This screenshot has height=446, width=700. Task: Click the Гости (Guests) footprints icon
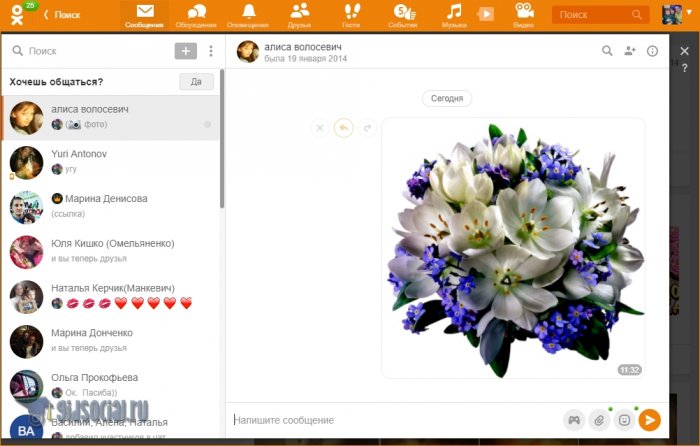(351, 15)
